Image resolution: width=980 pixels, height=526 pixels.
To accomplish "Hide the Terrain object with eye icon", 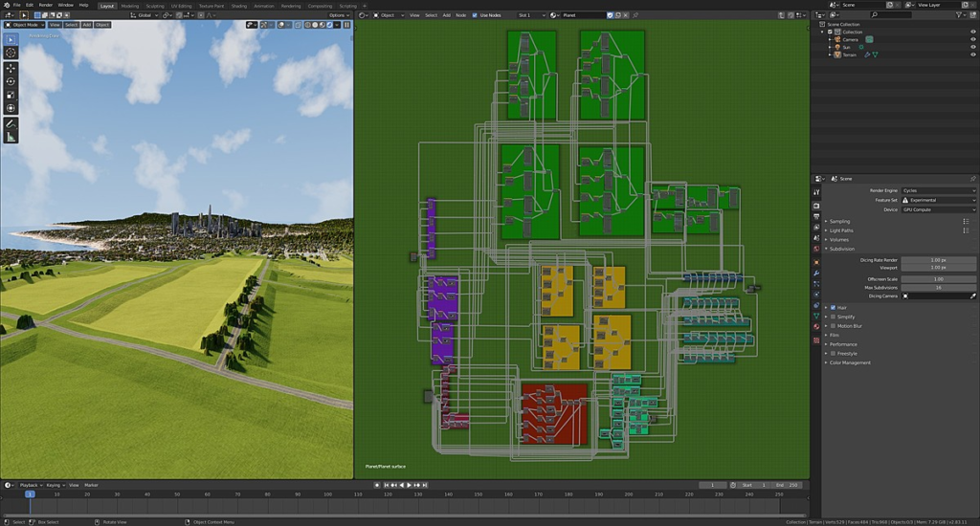I will click(x=972, y=55).
